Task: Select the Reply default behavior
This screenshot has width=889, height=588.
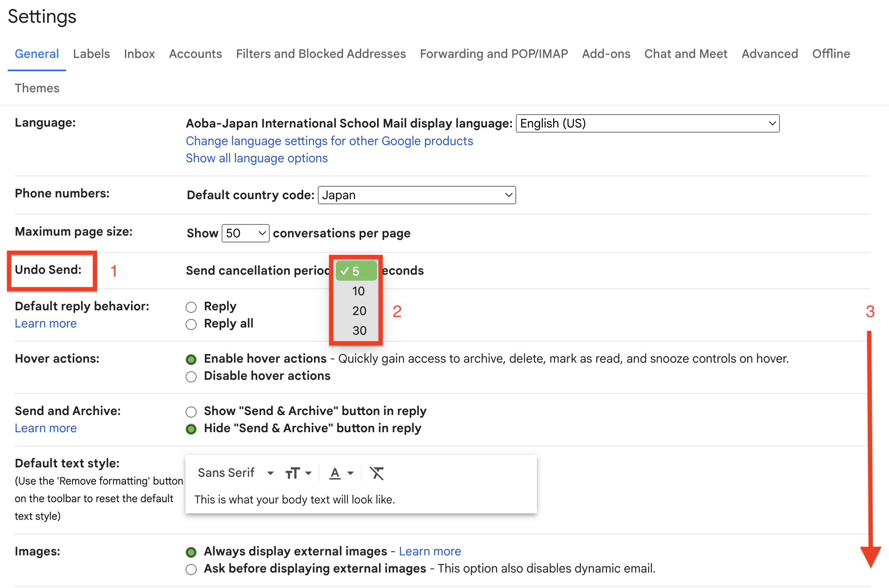Action: coord(191,307)
